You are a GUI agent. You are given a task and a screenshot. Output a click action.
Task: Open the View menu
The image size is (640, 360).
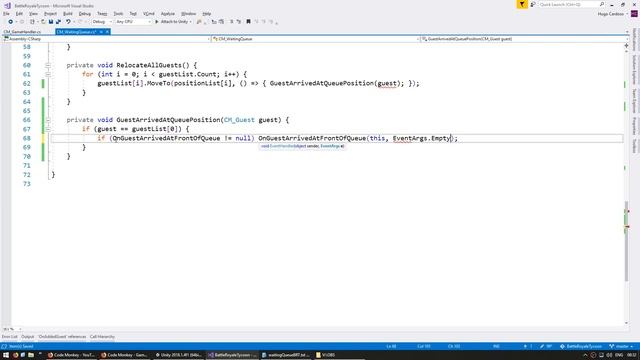pos(33,13)
